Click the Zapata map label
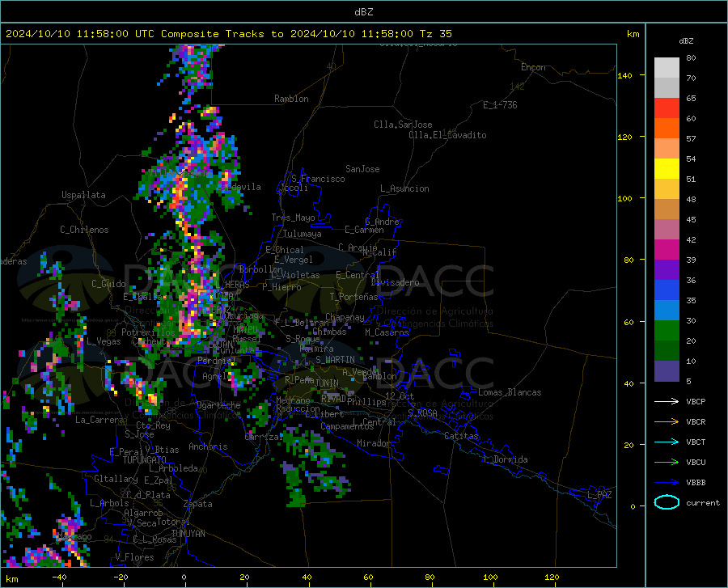 198,504
